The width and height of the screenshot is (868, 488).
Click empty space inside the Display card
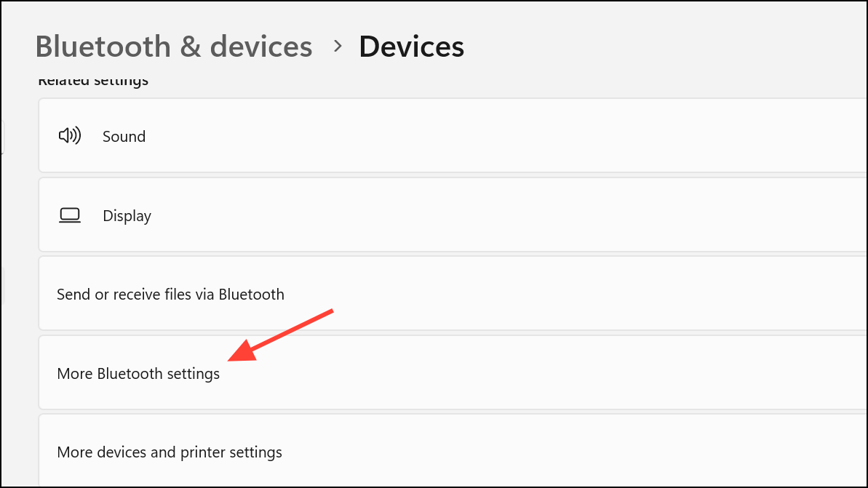tap(498, 215)
